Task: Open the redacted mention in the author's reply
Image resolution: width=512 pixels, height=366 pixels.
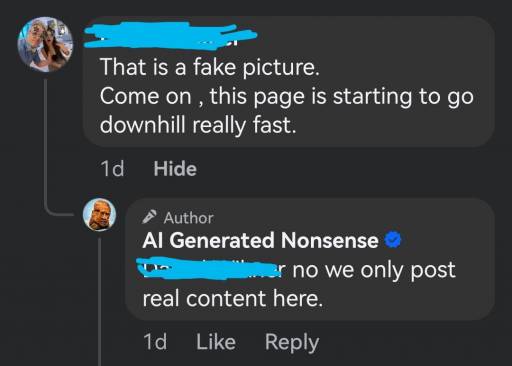Action: [x=212, y=269]
